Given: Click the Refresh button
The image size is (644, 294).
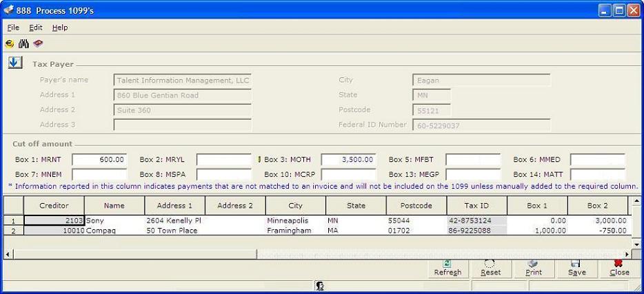Looking at the screenshot, I should (447, 269).
